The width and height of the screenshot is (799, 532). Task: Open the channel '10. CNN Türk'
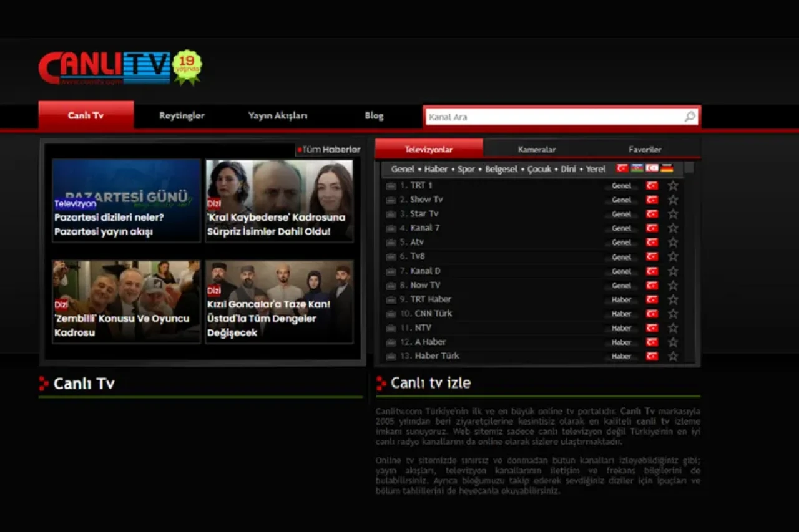point(426,314)
